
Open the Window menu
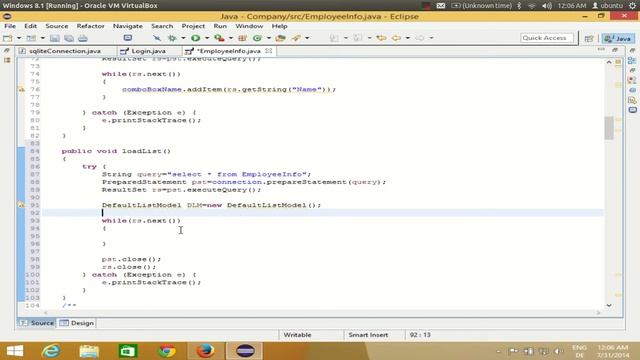[x=249, y=26]
